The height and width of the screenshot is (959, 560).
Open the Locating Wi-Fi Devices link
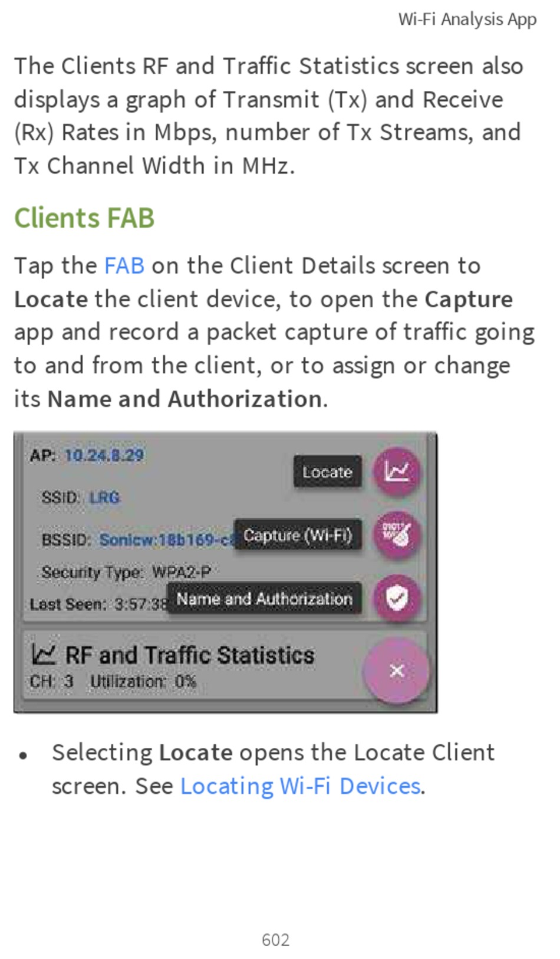301,786
